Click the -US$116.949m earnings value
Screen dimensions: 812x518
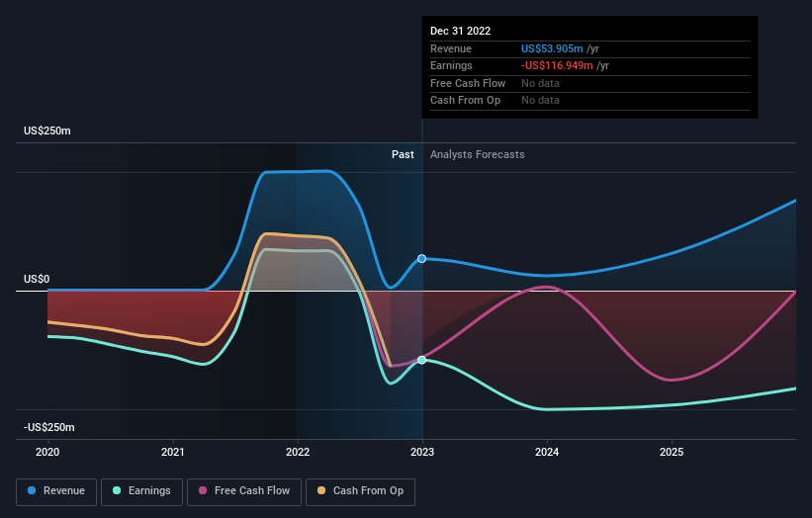click(x=557, y=65)
